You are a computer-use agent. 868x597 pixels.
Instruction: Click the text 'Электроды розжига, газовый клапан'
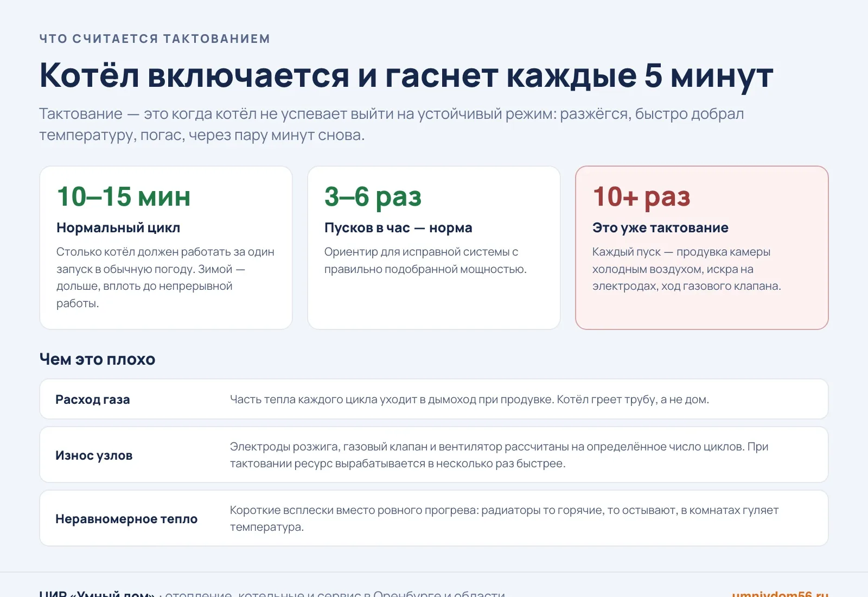pos(499,455)
